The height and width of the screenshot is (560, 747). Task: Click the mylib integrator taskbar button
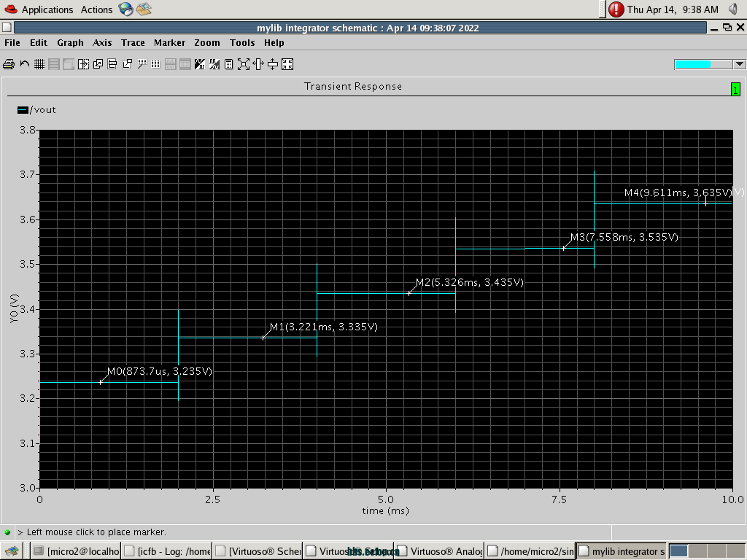click(x=621, y=551)
